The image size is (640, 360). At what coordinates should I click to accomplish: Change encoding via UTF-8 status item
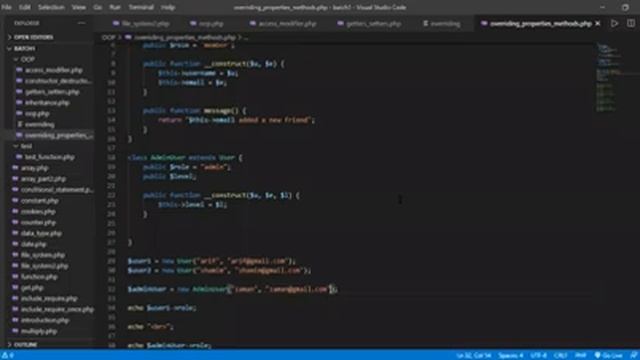click(538, 356)
